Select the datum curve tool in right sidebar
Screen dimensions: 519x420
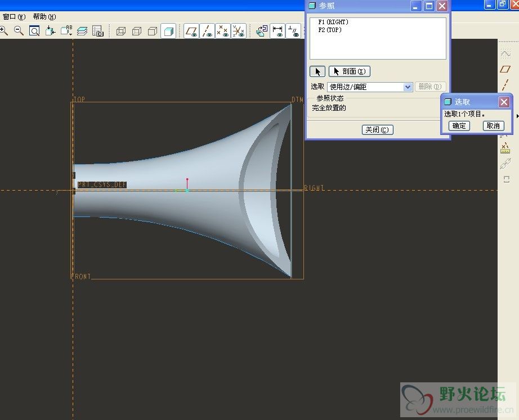tap(505, 53)
